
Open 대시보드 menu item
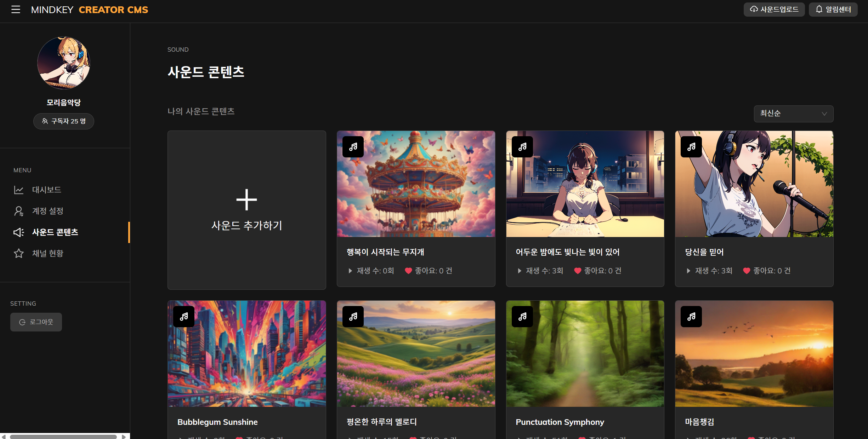46,190
